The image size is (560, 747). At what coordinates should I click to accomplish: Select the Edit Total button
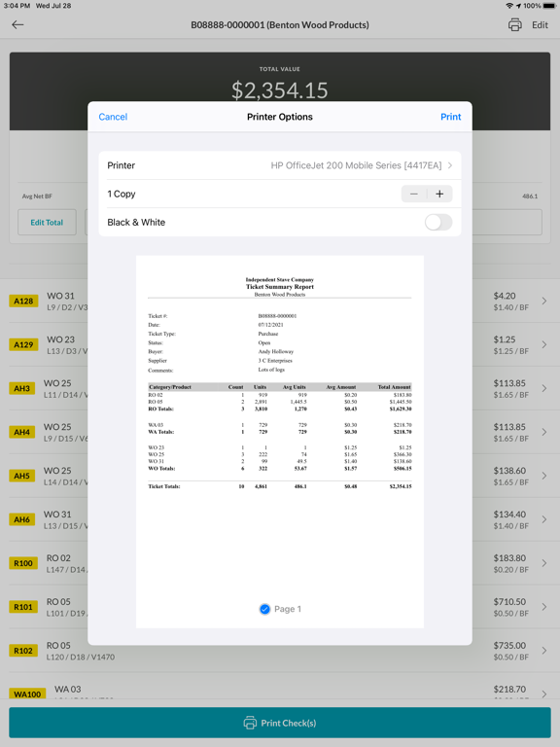click(47, 223)
